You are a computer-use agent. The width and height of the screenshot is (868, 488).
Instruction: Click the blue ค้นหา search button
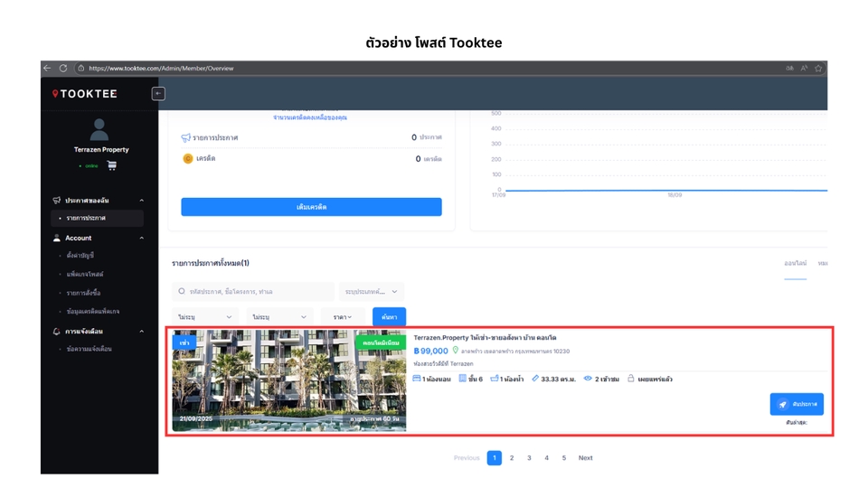pyautogui.click(x=389, y=317)
